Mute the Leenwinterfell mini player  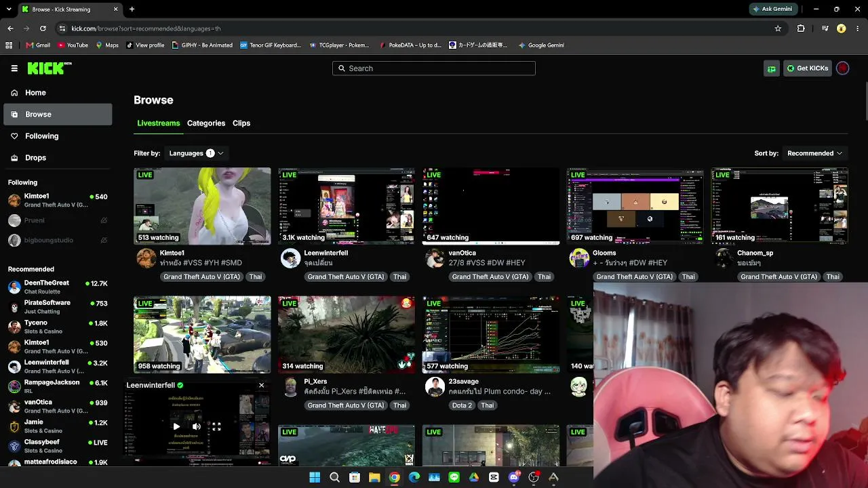click(x=197, y=426)
